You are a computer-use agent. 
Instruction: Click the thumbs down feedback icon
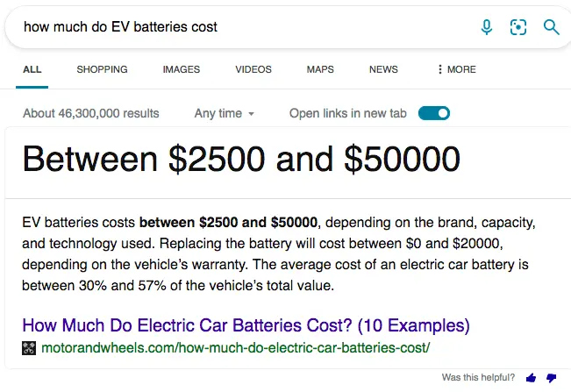pos(552,378)
